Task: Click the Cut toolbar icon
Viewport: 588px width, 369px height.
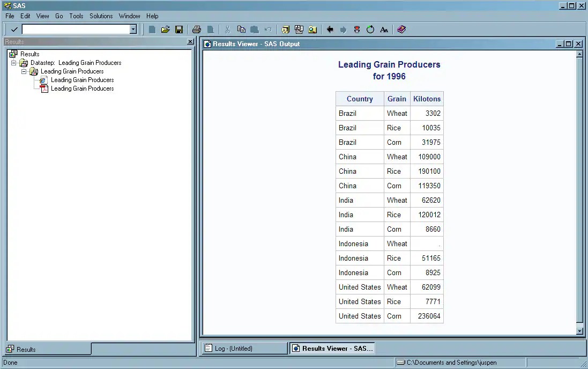Action: point(227,29)
